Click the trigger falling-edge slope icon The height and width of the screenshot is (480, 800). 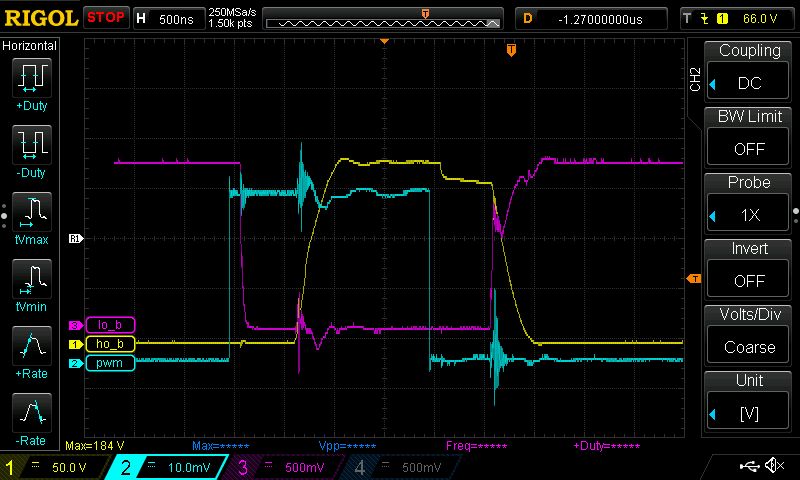pos(705,19)
